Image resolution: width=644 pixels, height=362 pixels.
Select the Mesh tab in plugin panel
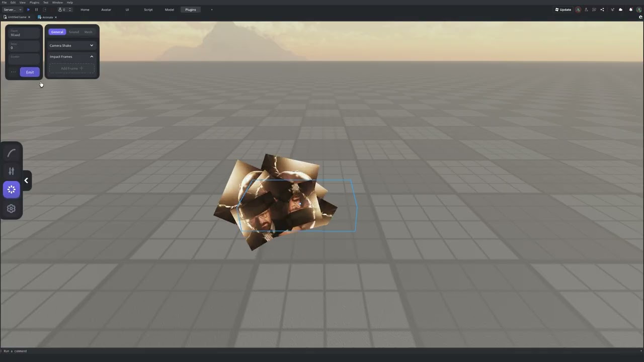[x=88, y=32]
